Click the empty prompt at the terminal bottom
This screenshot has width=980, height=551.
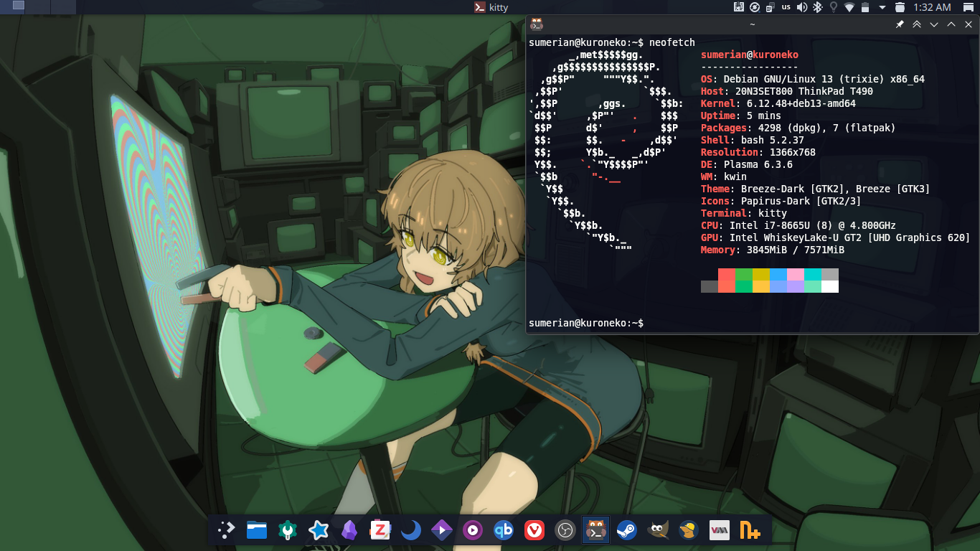(x=586, y=324)
